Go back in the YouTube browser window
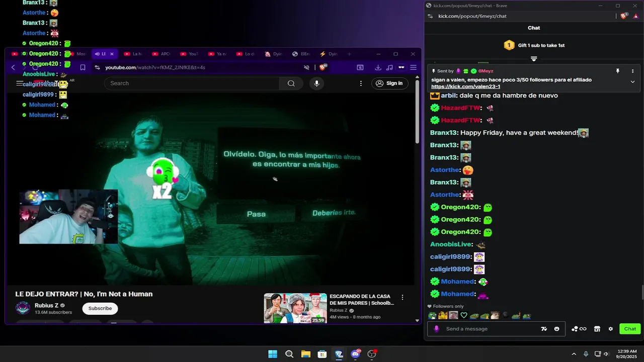 (x=14, y=67)
